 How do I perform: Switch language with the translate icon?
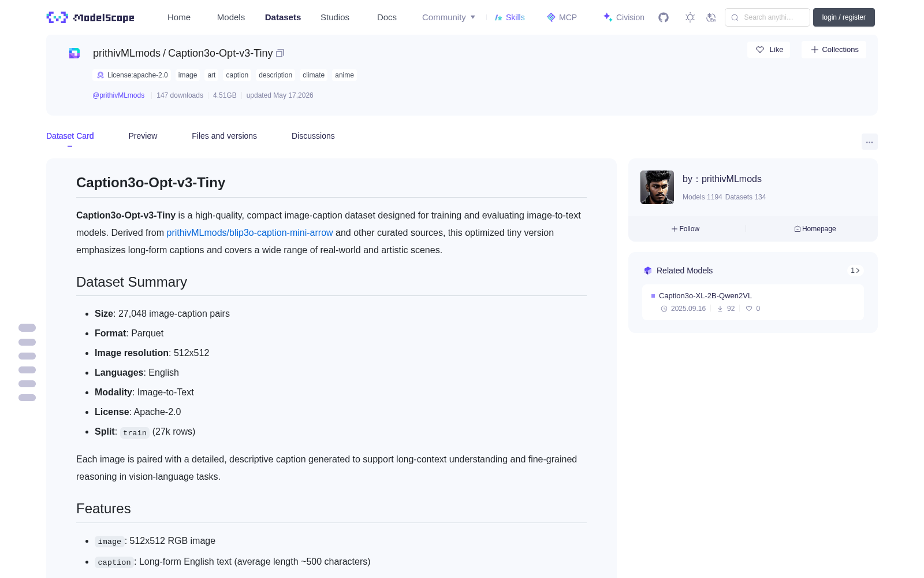click(711, 17)
